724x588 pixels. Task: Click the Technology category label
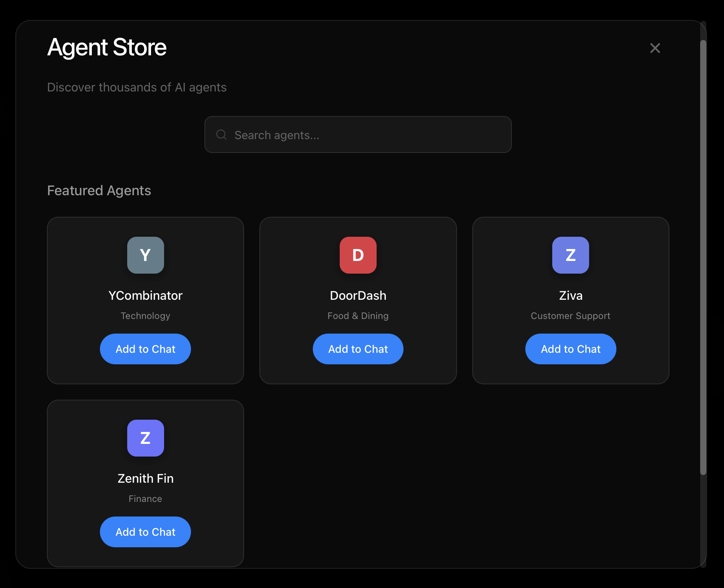pyautogui.click(x=146, y=316)
